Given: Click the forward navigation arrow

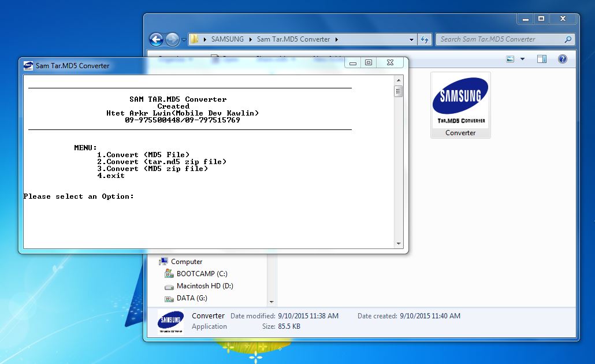Looking at the screenshot, I should pos(172,39).
